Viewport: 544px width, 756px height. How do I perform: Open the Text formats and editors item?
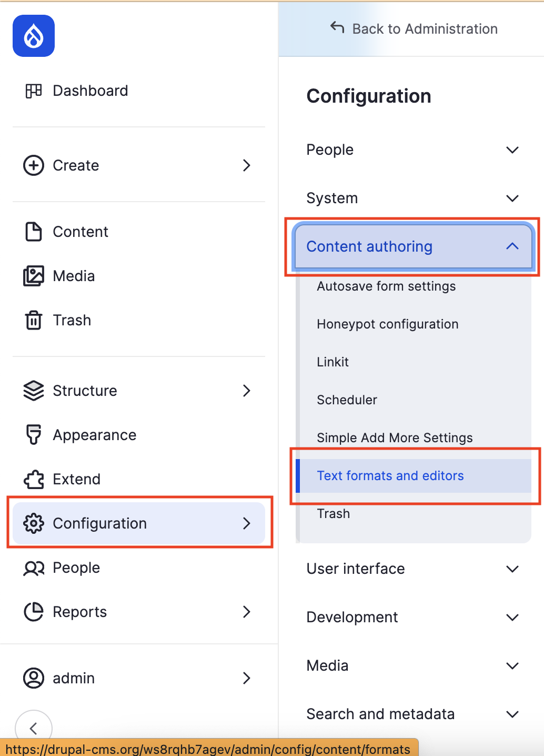390,476
